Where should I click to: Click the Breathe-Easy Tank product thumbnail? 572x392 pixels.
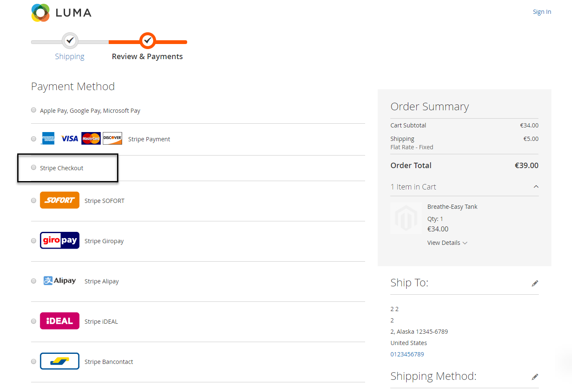[x=406, y=218]
